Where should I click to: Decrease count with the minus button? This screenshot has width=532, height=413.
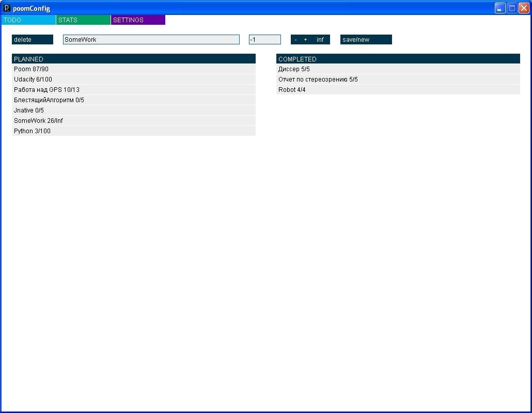[x=295, y=40]
